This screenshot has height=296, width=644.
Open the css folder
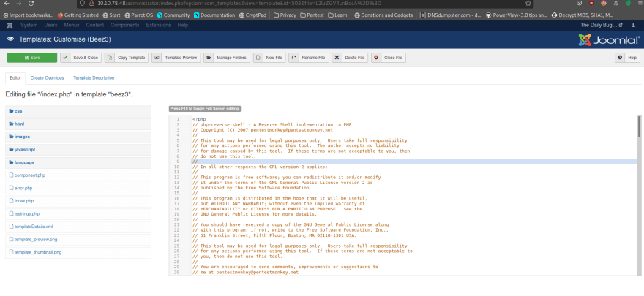[78, 111]
